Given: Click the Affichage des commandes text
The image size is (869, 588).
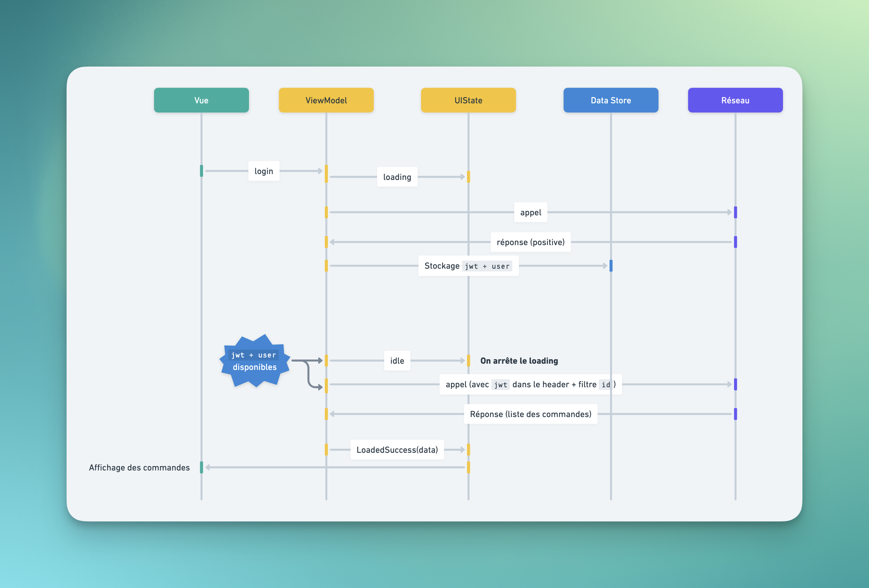Looking at the screenshot, I should [139, 468].
